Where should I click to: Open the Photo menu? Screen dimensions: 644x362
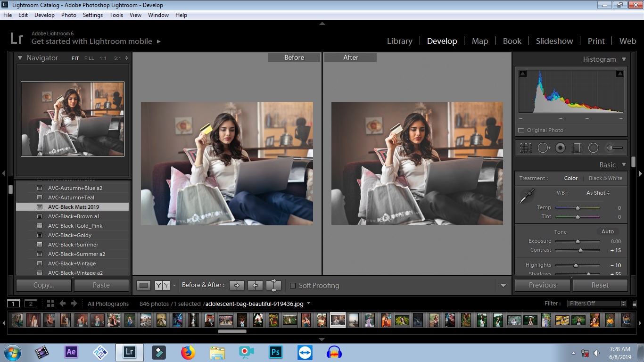point(68,15)
